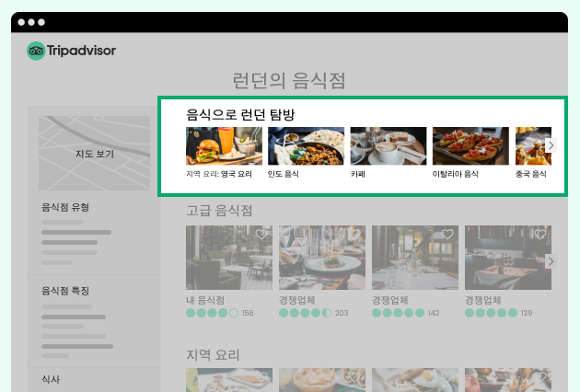Select the 인도 음식 thumbnail
580x392 pixels.
(306, 146)
